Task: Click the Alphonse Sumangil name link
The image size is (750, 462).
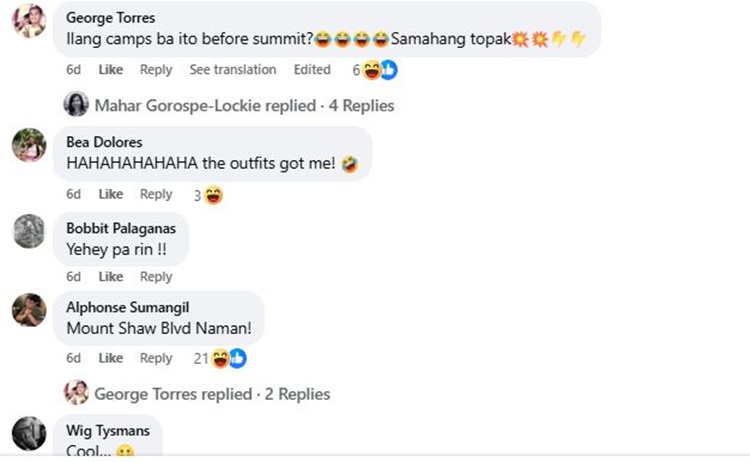Action: [127, 307]
